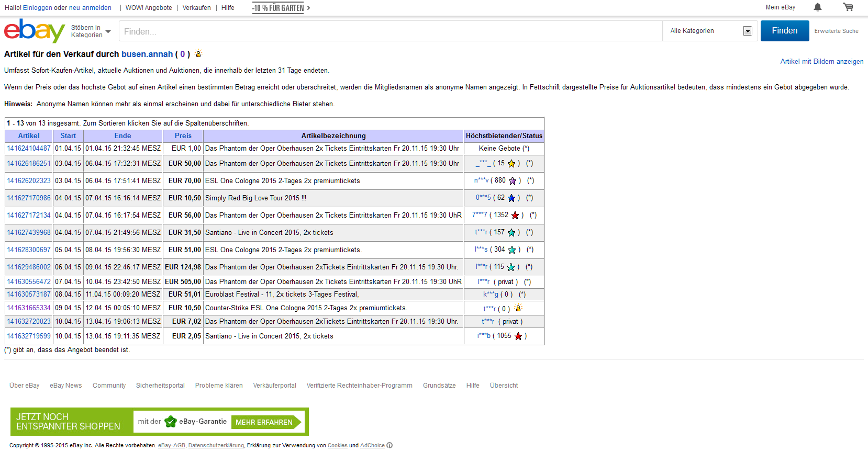Click new-member icon next to busen.annah
The image size is (868, 475).
198,53
